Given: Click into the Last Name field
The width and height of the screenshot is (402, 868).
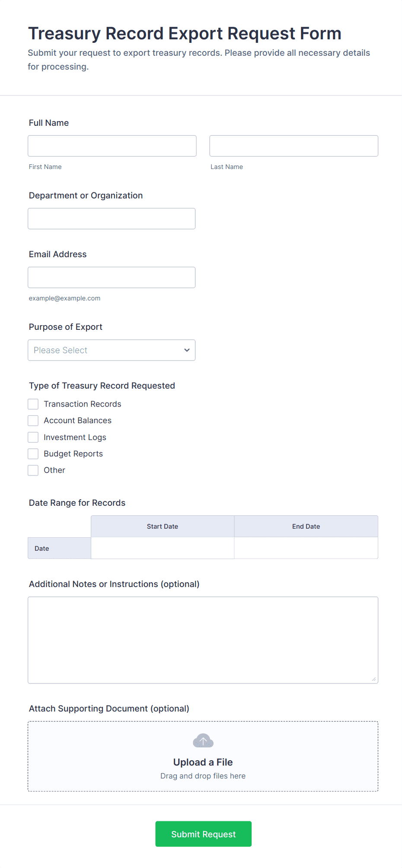Looking at the screenshot, I should [x=294, y=146].
